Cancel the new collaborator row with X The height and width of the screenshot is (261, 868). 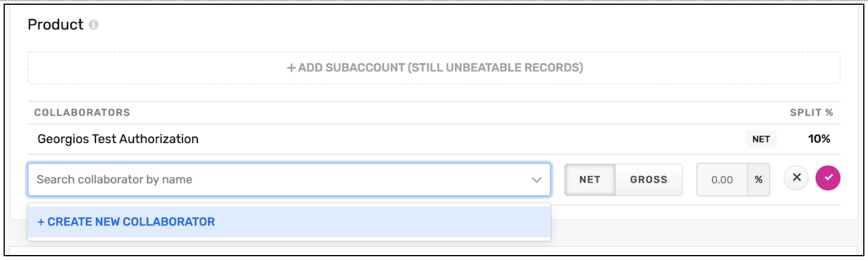796,178
